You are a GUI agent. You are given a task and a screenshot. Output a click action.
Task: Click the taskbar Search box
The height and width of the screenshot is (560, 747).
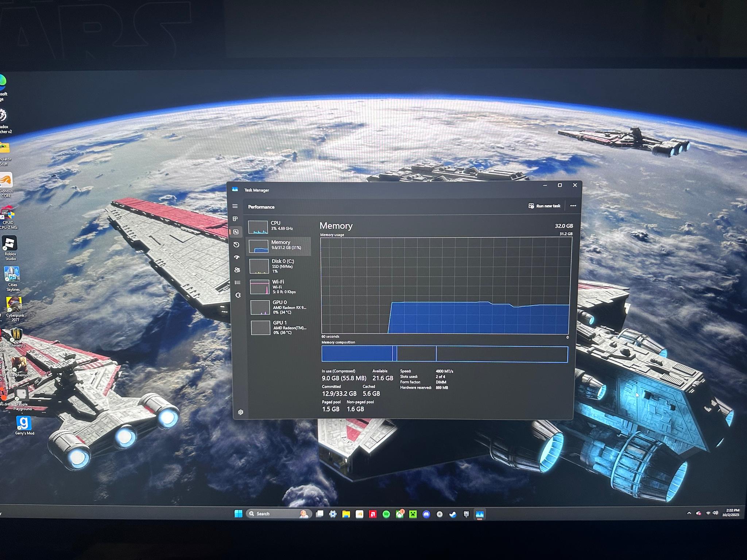click(x=279, y=514)
